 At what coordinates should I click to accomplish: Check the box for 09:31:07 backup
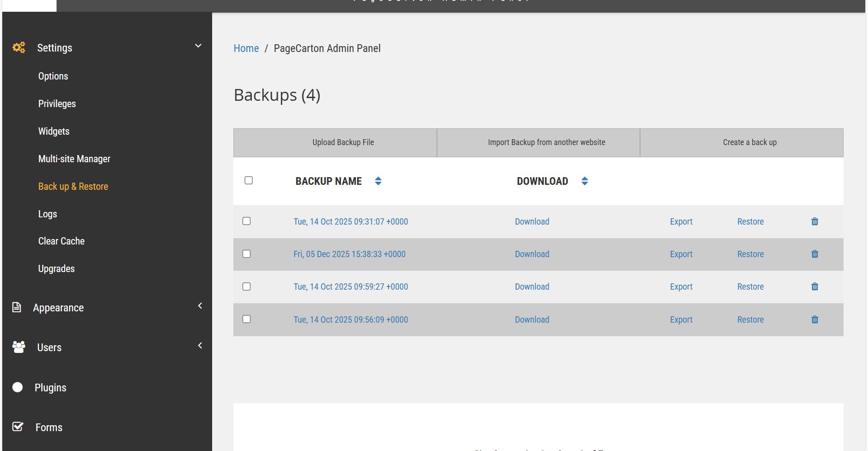[x=247, y=221]
